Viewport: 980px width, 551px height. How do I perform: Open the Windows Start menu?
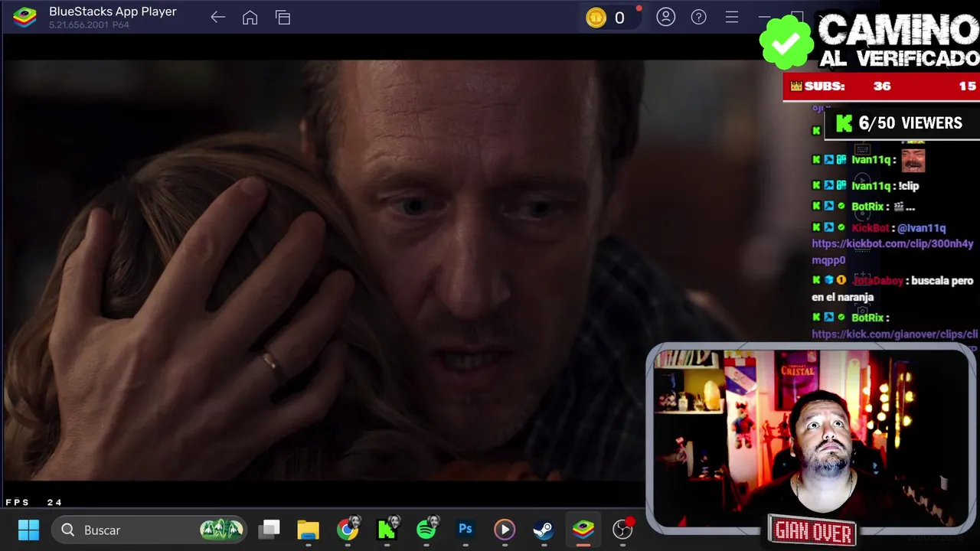click(x=28, y=530)
